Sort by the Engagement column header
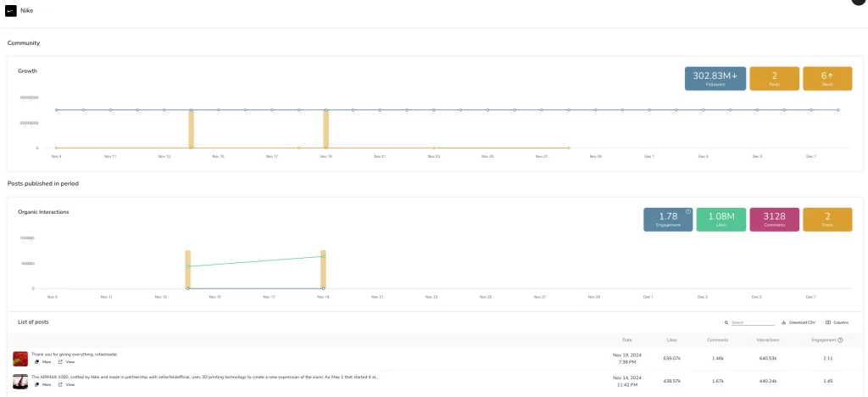The width and height of the screenshot is (868, 397). coord(824,340)
